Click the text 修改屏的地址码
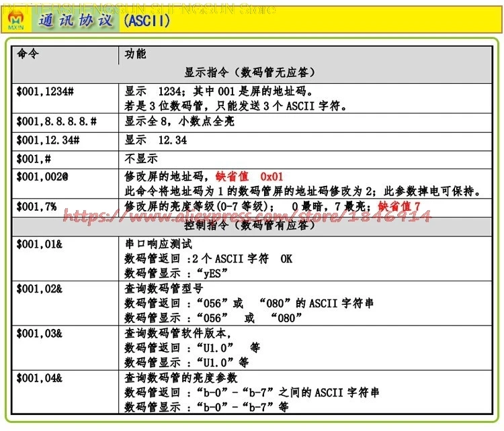Image resolution: width=504 pixels, height=431 pixels. point(164,177)
